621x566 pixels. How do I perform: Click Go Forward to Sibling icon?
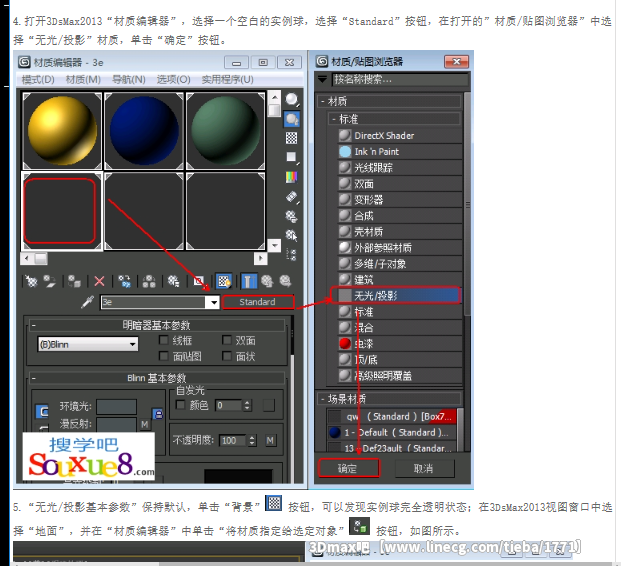click(286, 281)
